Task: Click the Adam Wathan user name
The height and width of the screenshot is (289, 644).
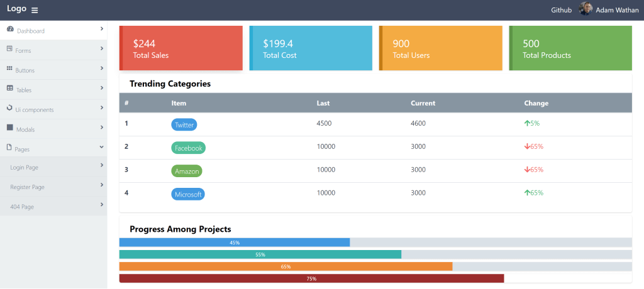Action: point(617,10)
